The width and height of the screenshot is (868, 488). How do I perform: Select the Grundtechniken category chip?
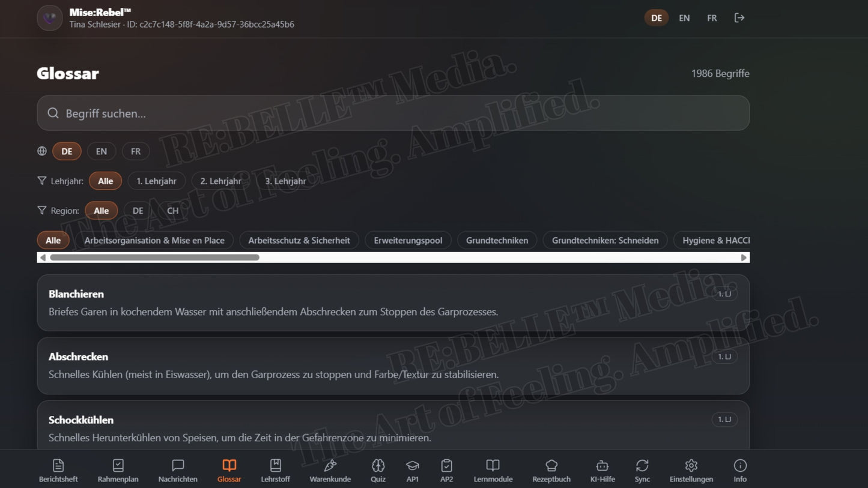pyautogui.click(x=497, y=240)
